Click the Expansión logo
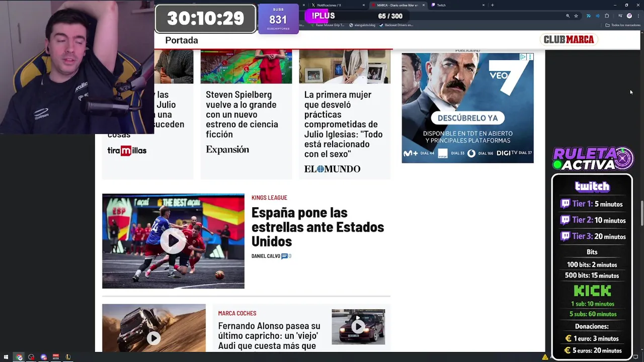The width and height of the screenshot is (644, 362). (x=227, y=149)
